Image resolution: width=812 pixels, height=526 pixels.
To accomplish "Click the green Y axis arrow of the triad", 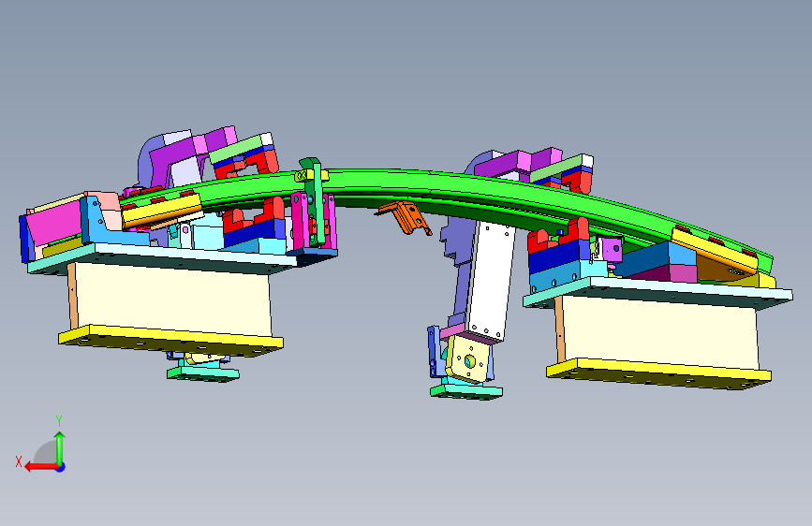I will pyautogui.click(x=60, y=447).
